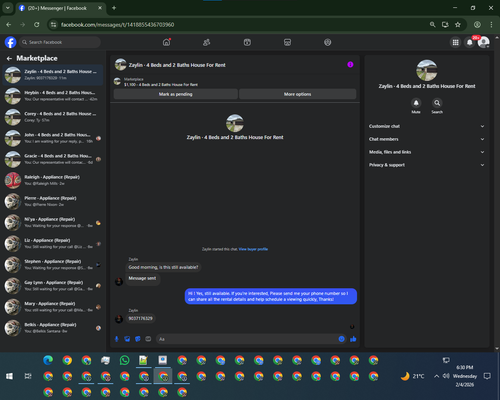The height and width of the screenshot is (400, 500).
Task: Open the Facebook Home tab icon
Action: (x=166, y=42)
